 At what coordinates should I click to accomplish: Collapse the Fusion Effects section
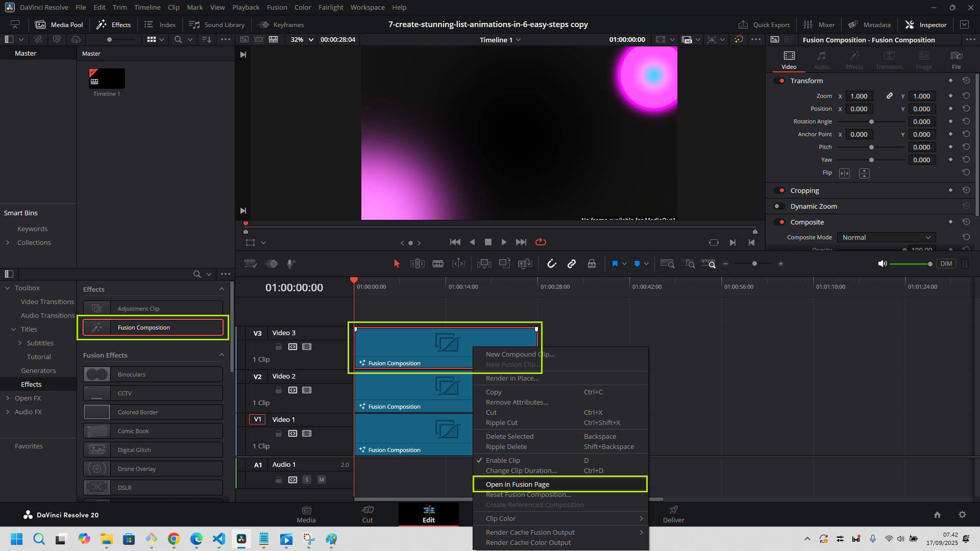(222, 355)
